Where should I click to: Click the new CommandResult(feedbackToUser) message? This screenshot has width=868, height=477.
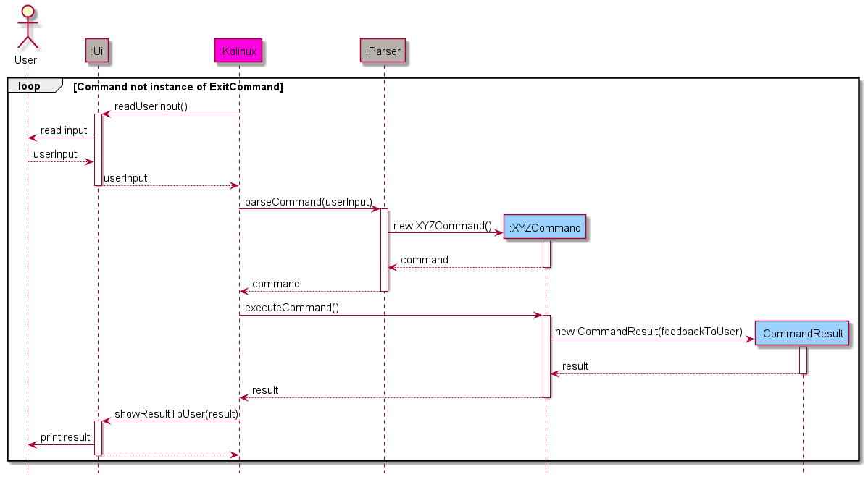click(648, 332)
